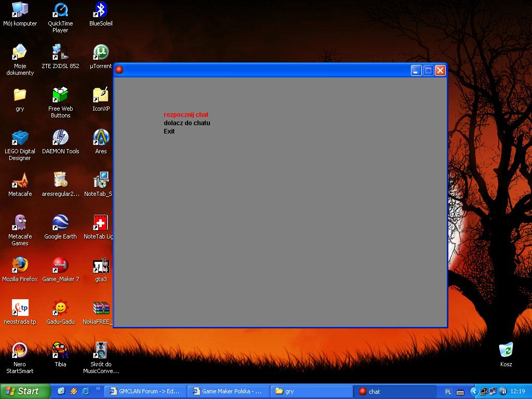Viewport: 532px width, 399px height.
Task: Expand the Quick Launch chevron
Action: point(98,389)
